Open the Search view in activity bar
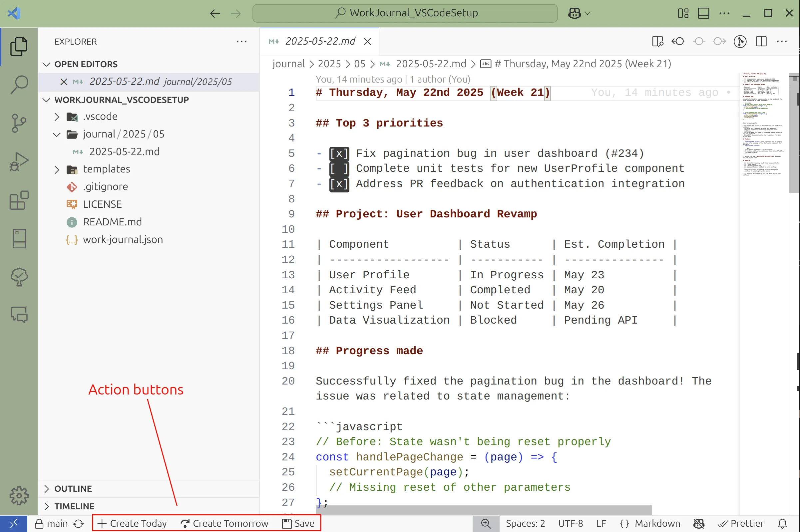The width and height of the screenshot is (800, 532). pyautogui.click(x=19, y=85)
